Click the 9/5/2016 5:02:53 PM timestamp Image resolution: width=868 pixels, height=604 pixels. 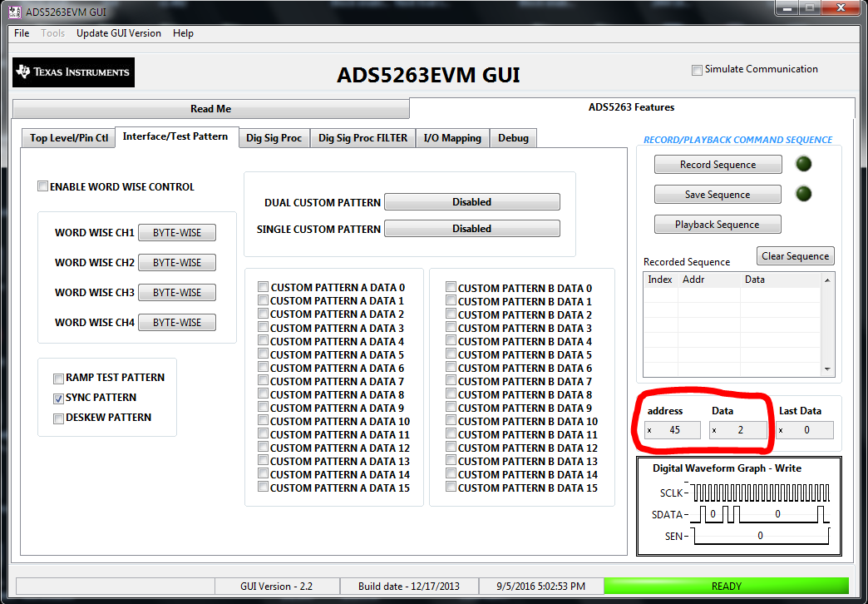541,587
